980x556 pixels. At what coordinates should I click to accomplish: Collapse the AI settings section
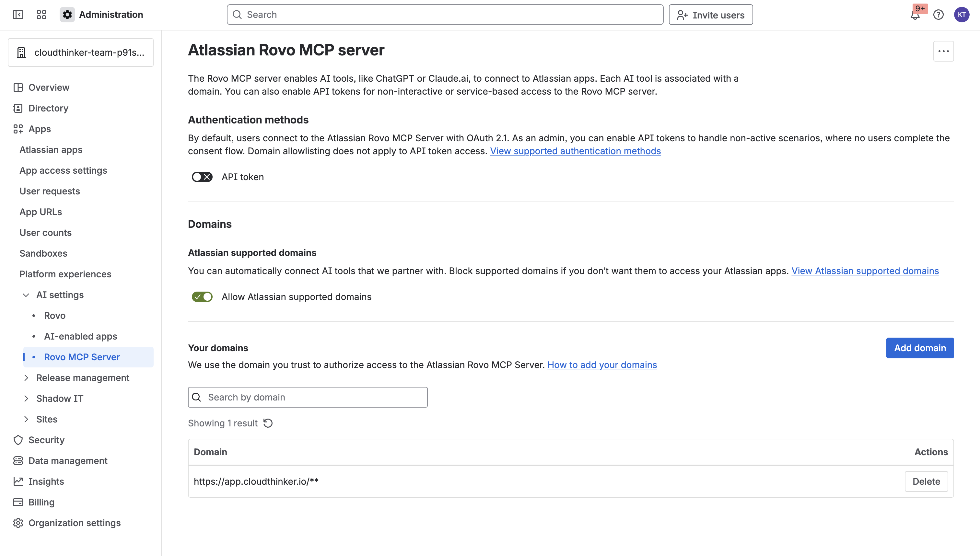[26, 295]
